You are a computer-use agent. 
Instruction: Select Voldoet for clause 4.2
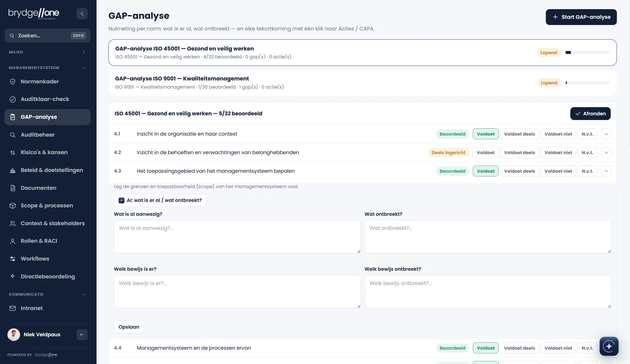pos(486,152)
